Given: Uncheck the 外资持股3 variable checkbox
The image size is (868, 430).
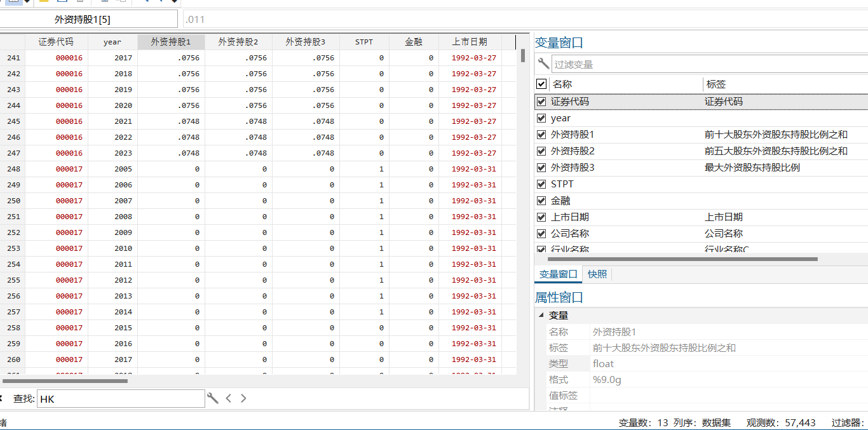Looking at the screenshot, I should [x=541, y=168].
